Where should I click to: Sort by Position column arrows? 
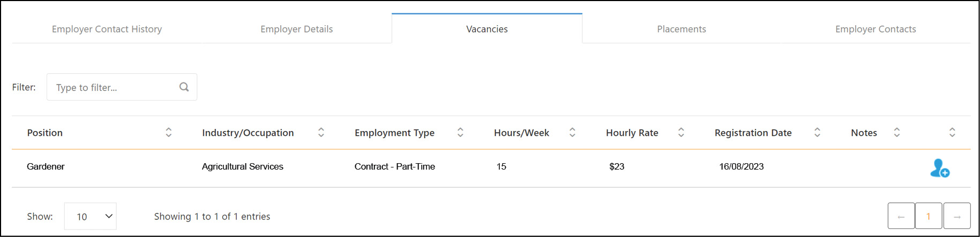(x=168, y=132)
